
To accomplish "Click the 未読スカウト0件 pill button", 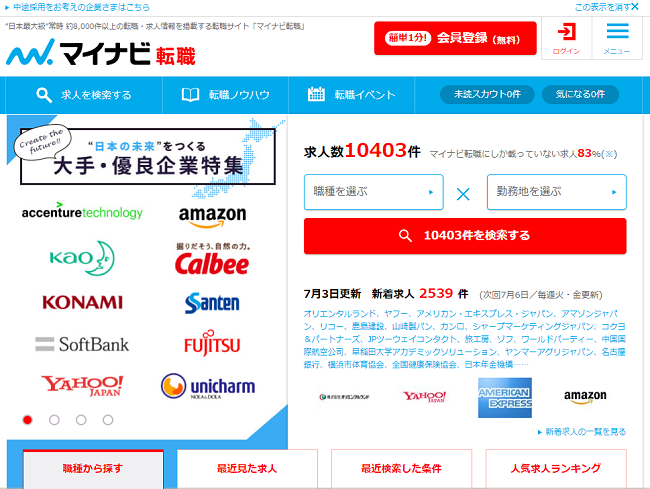I will point(487,94).
